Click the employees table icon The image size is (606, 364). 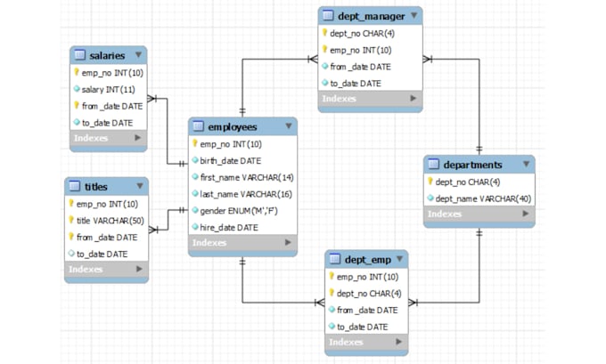coord(198,126)
